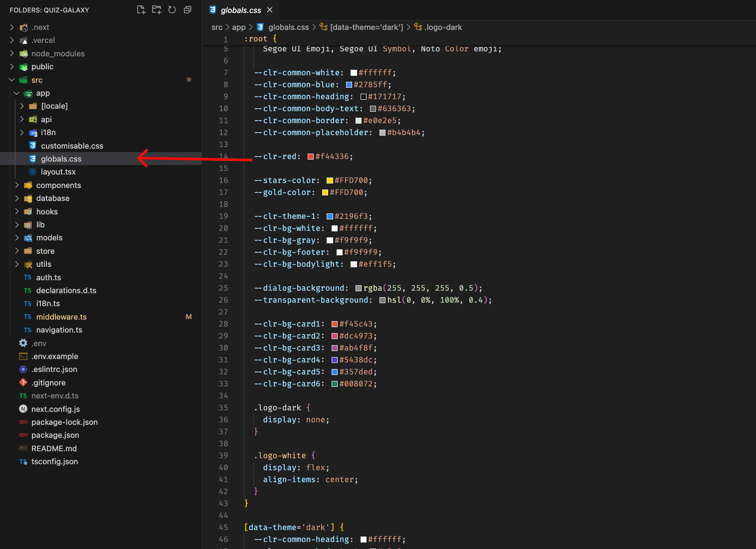Expand the database folder
The image size is (756, 549).
(x=16, y=198)
